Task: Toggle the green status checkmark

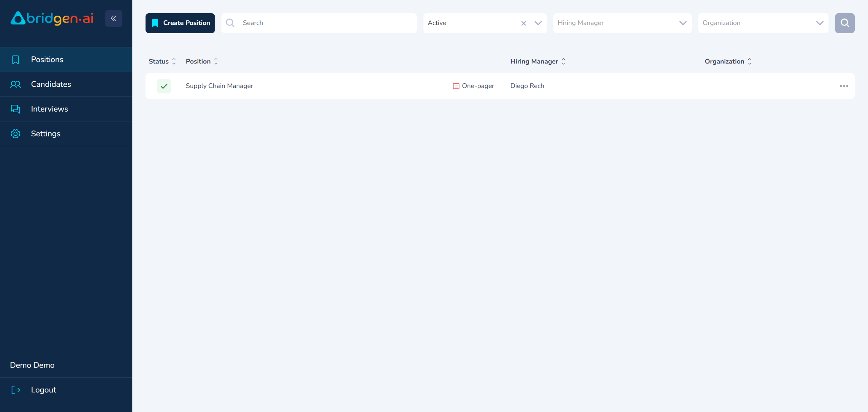Action: pyautogui.click(x=164, y=86)
